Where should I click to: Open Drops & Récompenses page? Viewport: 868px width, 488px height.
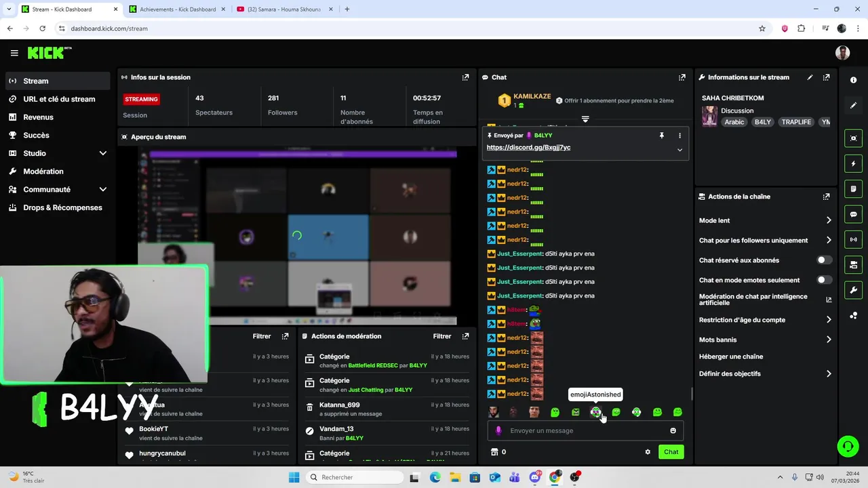(x=57, y=207)
